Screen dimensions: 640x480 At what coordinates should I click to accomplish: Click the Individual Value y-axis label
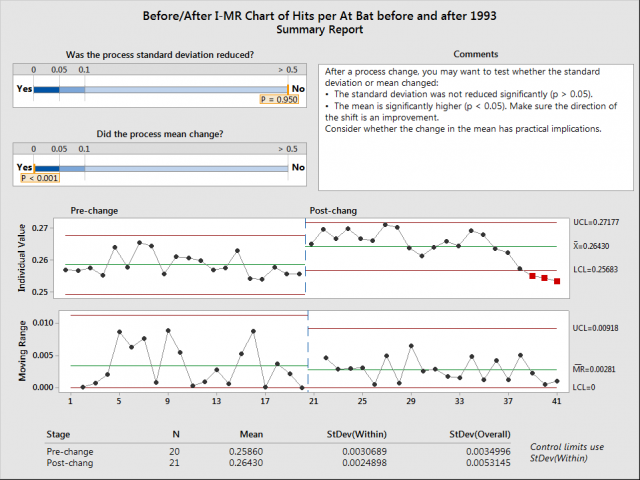tap(21, 256)
